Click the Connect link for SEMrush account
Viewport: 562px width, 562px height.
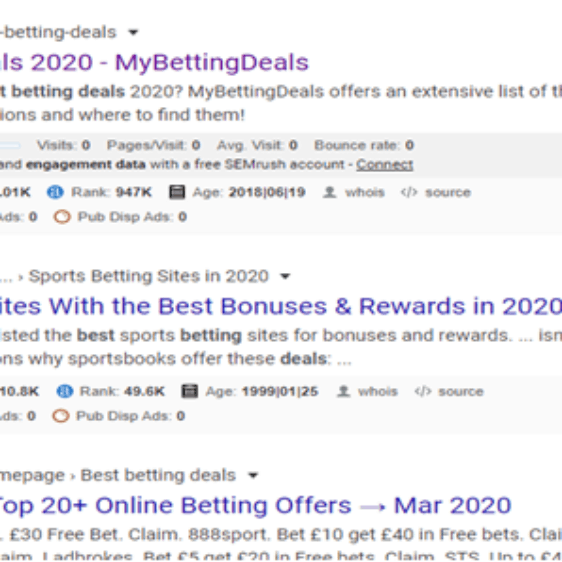click(x=385, y=165)
